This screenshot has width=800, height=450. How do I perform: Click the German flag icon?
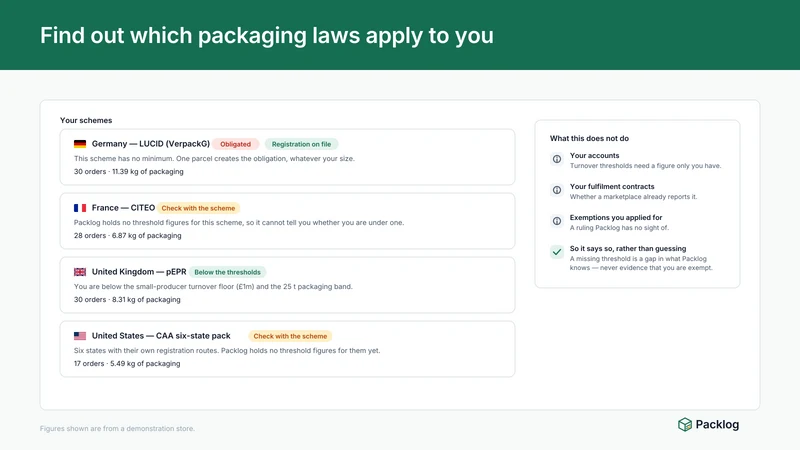[80, 144]
